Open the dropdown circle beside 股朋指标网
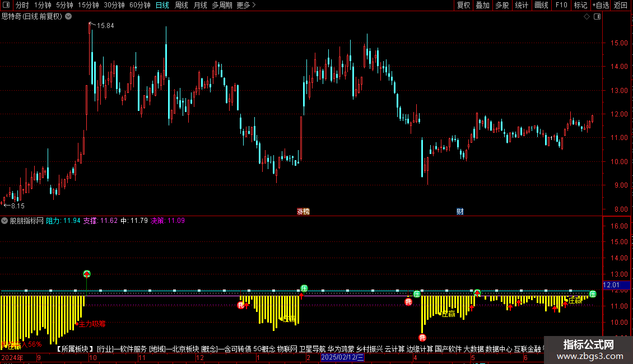633x364 pixels. (4, 221)
